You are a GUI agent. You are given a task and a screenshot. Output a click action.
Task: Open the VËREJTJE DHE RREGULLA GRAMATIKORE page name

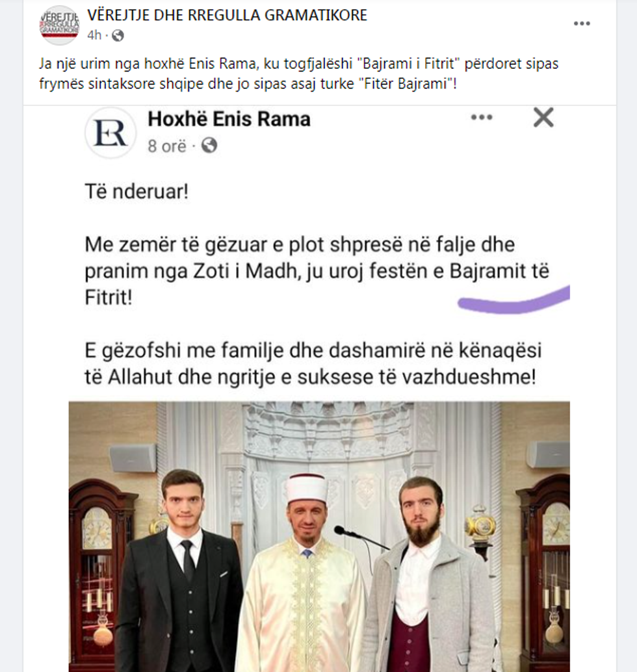click(x=227, y=16)
